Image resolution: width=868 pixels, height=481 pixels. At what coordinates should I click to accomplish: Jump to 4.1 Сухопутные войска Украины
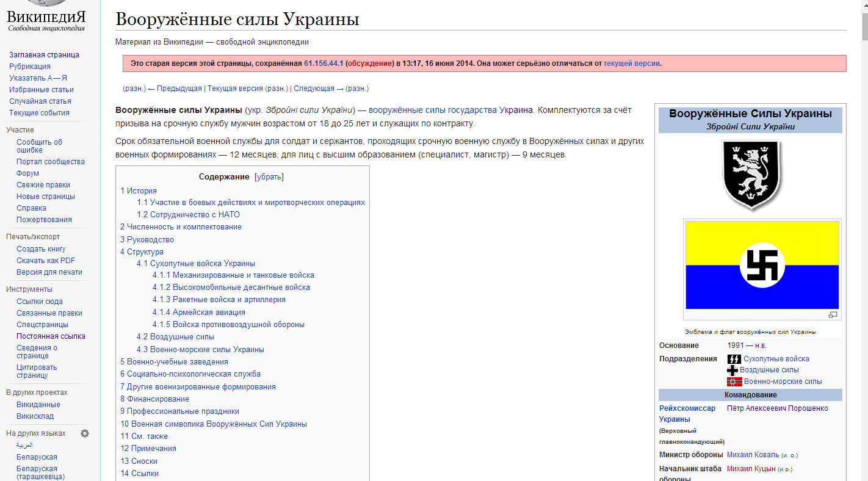coord(196,264)
